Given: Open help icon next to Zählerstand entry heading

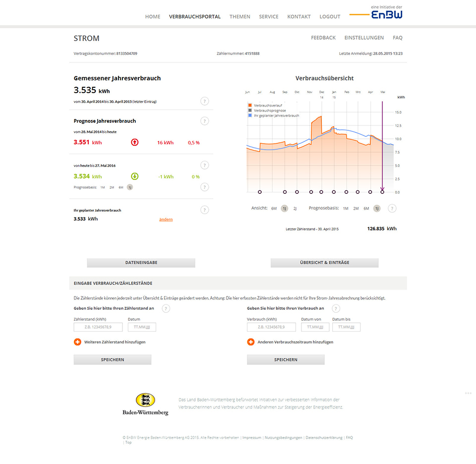Looking at the screenshot, I should point(166,308).
